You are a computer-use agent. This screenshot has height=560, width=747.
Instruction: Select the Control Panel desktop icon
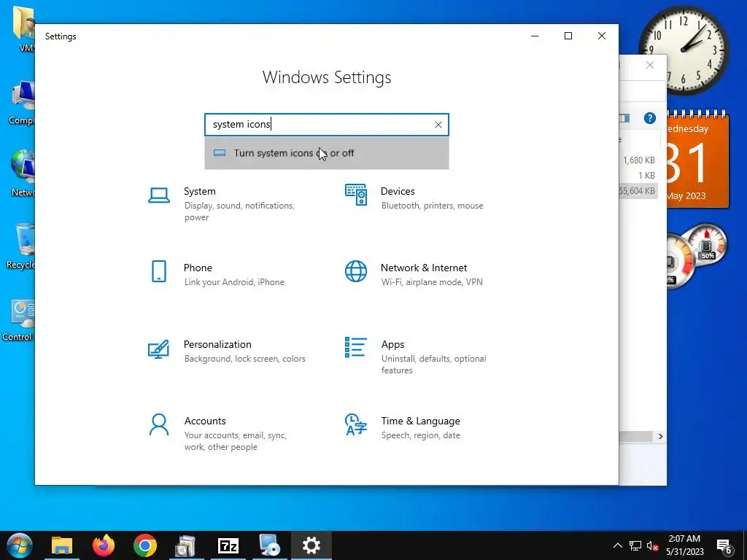[x=19, y=321]
